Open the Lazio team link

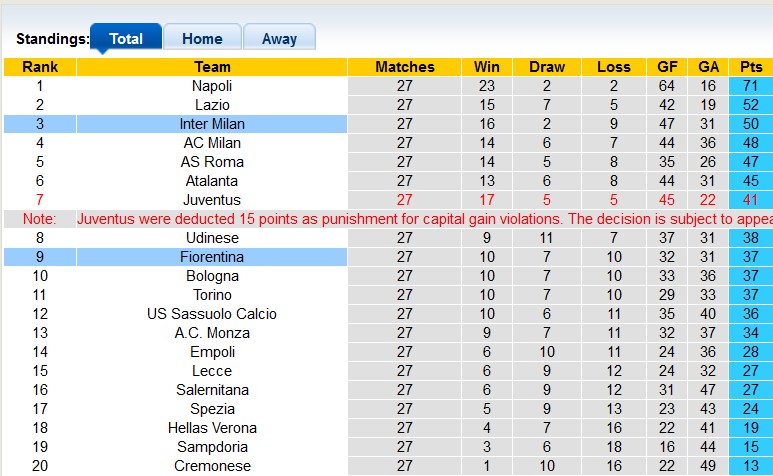[x=212, y=105]
